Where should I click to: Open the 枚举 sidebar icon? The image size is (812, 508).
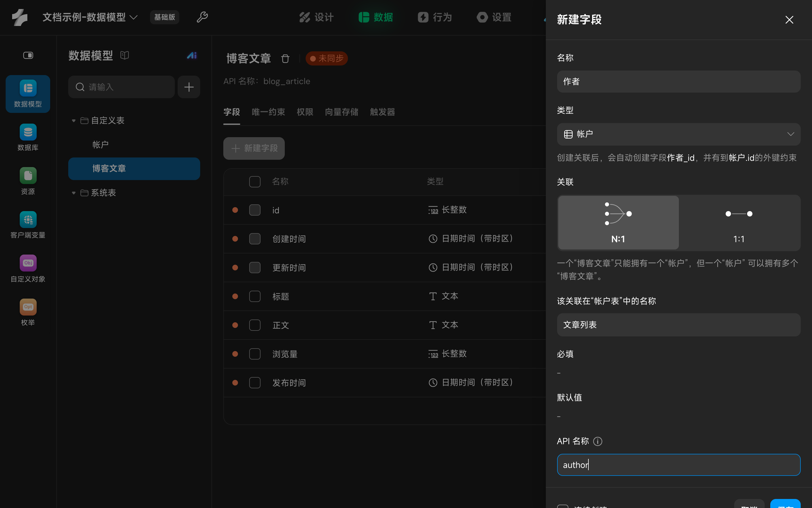pyautogui.click(x=28, y=313)
